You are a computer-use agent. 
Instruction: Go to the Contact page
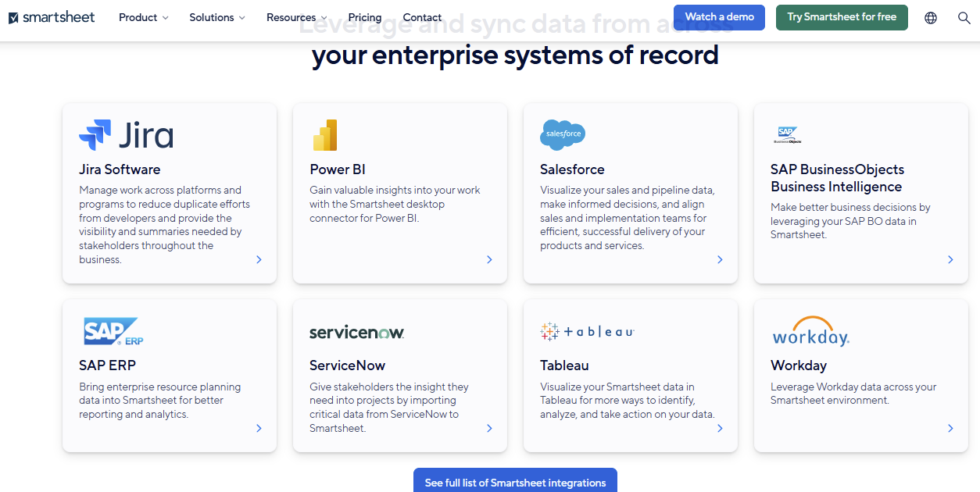422,17
